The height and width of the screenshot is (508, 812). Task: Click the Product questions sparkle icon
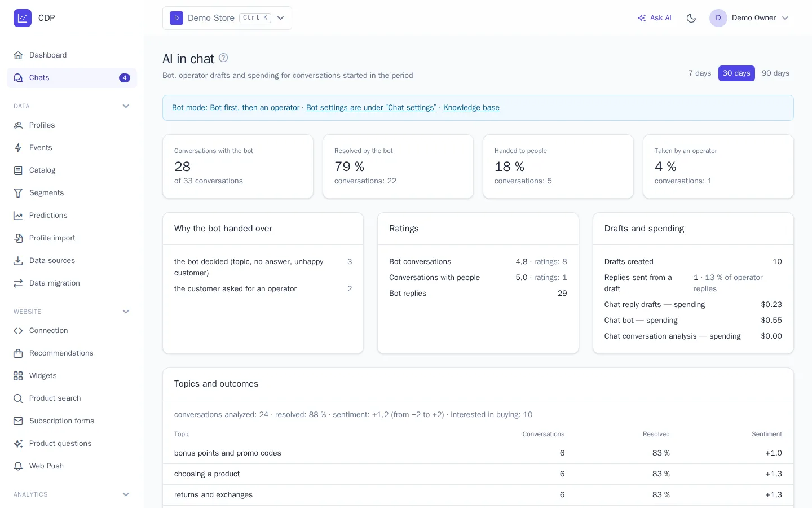[x=18, y=444]
